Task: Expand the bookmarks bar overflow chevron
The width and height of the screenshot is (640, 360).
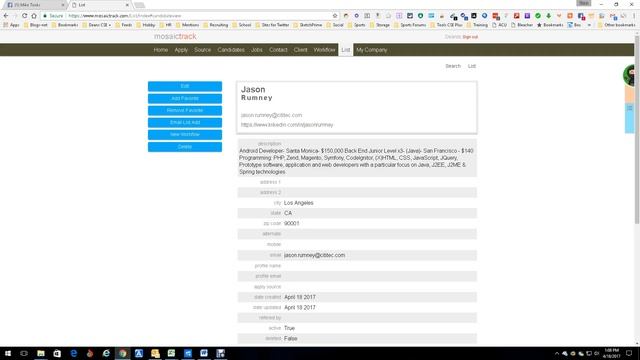Action: click(x=589, y=25)
